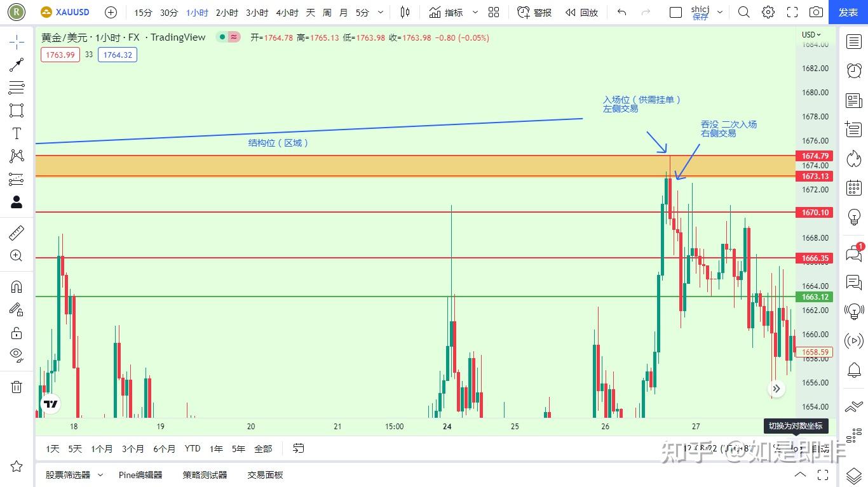Image resolution: width=868 pixels, height=487 pixels.
Task: Open the candlestick chart type selector
Action: coord(405,12)
